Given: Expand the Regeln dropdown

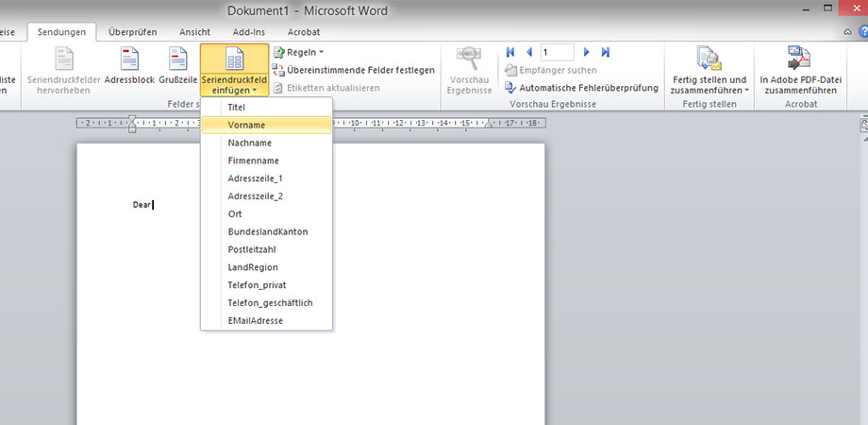Looking at the screenshot, I should pyautogui.click(x=297, y=52).
